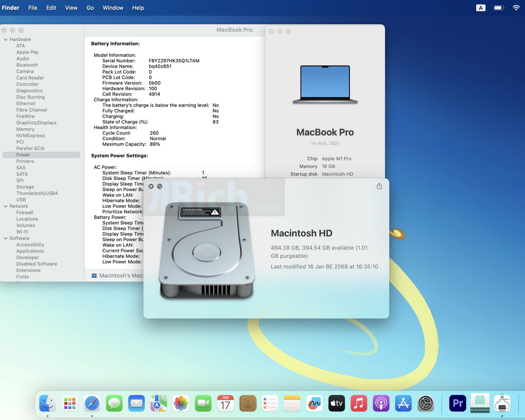
Task: Open the Edit menu
Action: 51,8
